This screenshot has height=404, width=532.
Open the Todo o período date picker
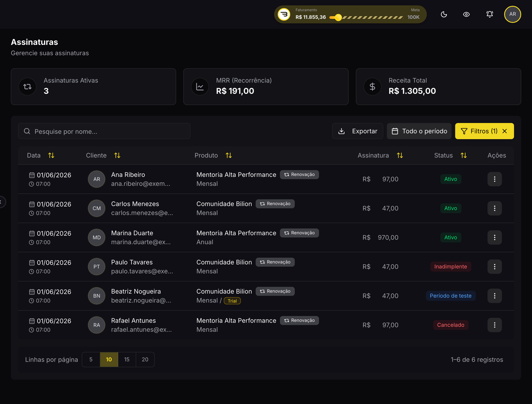coord(419,131)
